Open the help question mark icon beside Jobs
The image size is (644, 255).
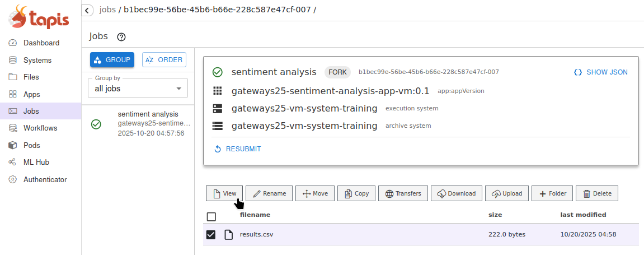tap(121, 37)
